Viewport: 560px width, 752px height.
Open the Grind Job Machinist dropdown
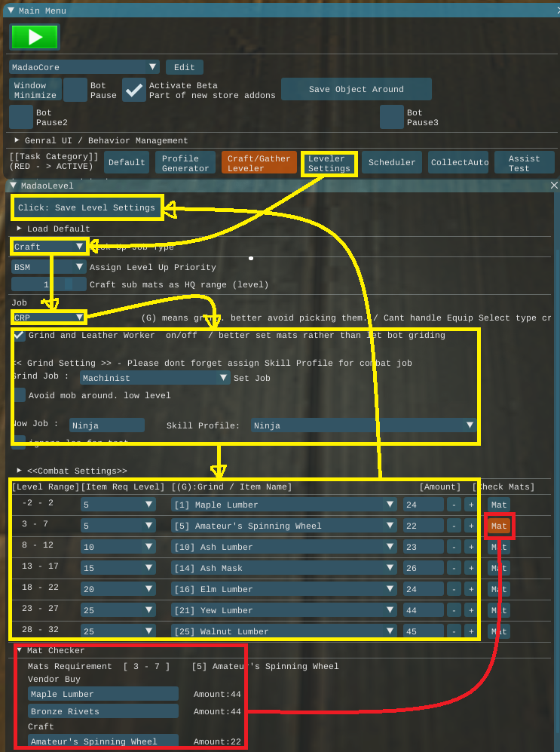pos(155,378)
